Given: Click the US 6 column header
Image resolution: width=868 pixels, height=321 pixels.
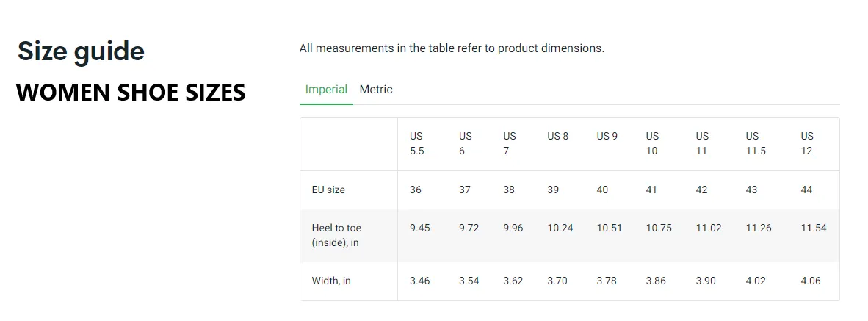Looking at the screenshot, I should 465,143.
